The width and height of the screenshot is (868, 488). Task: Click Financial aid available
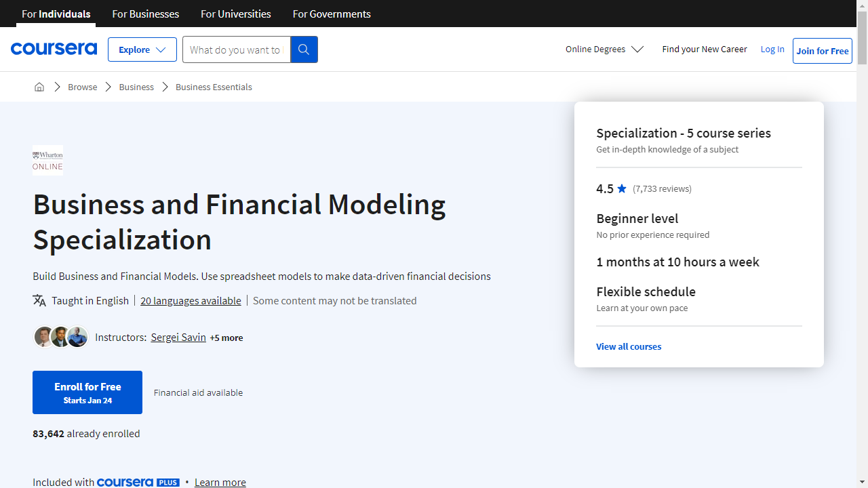[198, 392]
